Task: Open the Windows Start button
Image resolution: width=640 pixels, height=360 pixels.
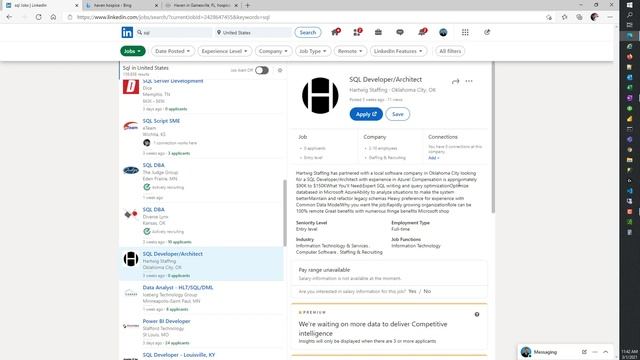Action: click(630, 5)
